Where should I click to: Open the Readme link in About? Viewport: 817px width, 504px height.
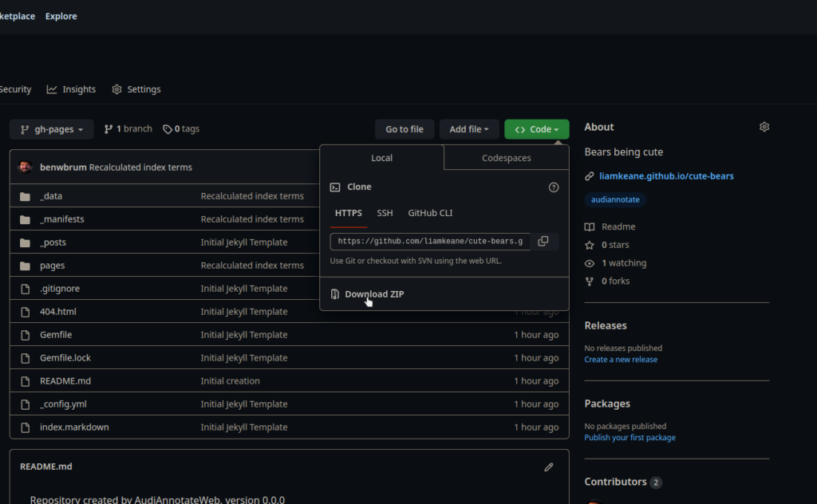610,227
